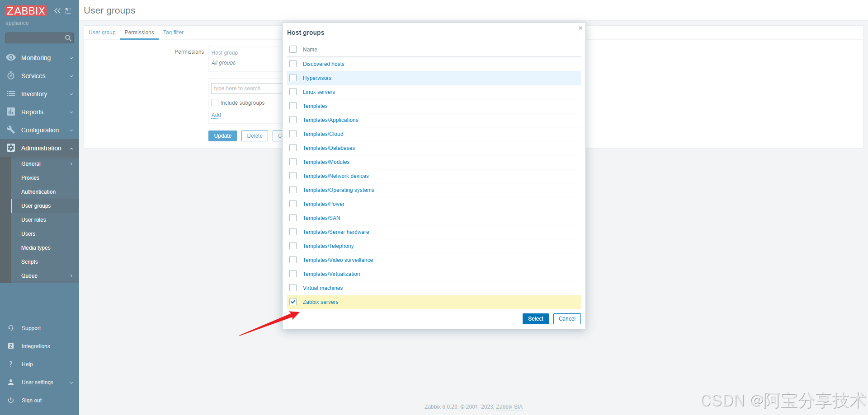Open the Templates/Server hardware link

tap(336, 232)
